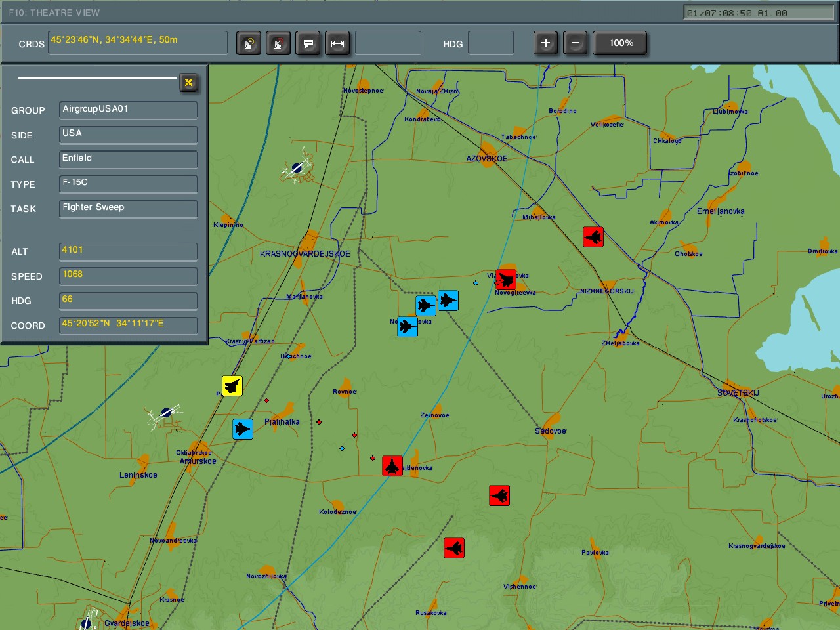Click the Kolodeznoe town label
This screenshot has height=630, width=840.
pyautogui.click(x=338, y=512)
